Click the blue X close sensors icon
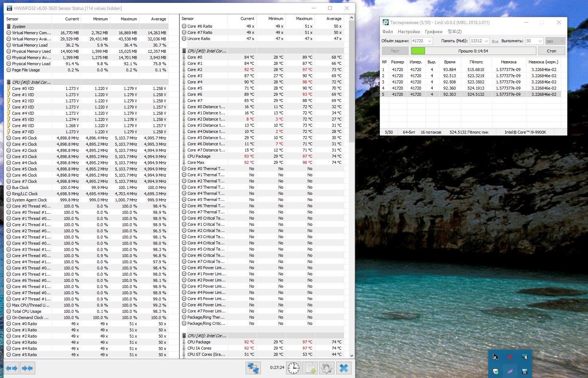Viewport: 588px width, 378px height. (x=343, y=368)
